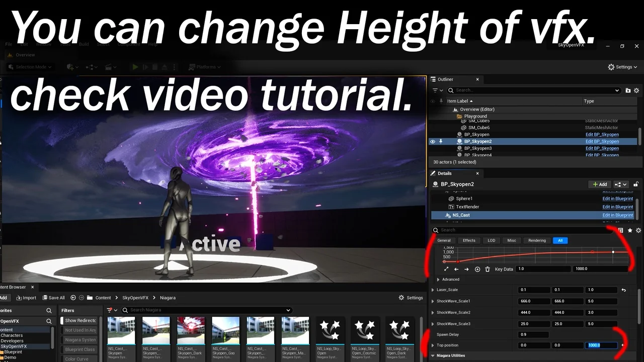
Task: Click the Details favorites star icon
Action: 629,230
